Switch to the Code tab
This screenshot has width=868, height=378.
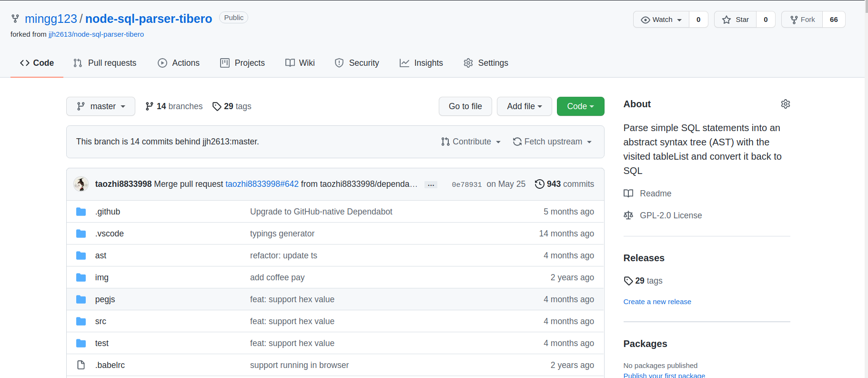(37, 63)
